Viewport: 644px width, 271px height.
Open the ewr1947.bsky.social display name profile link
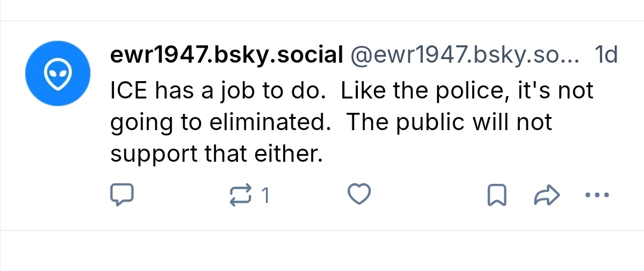click(x=226, y=56)
